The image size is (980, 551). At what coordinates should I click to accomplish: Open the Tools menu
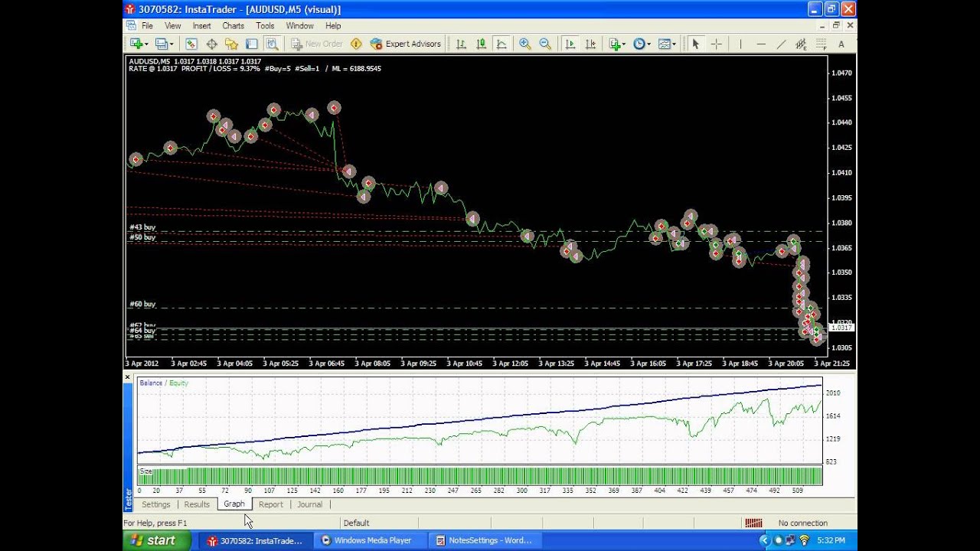[x=265, y=25]
